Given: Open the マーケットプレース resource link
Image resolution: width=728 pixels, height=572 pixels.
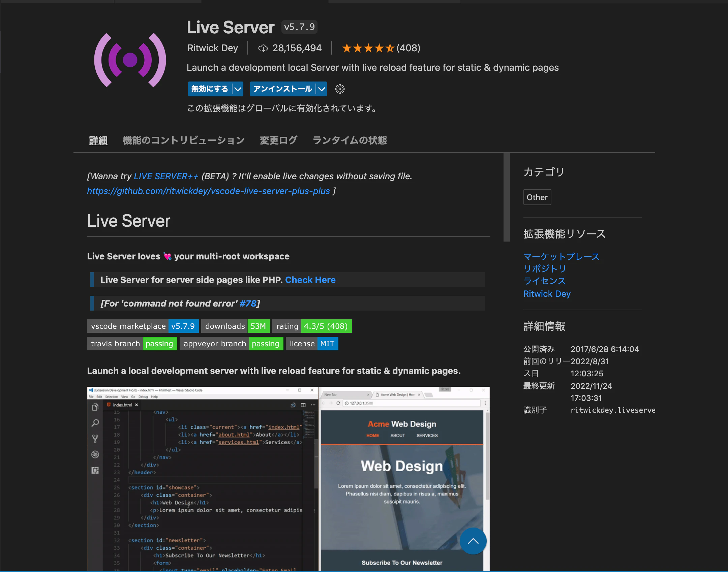Looking at the screenshot, I should tap(562, 257).
